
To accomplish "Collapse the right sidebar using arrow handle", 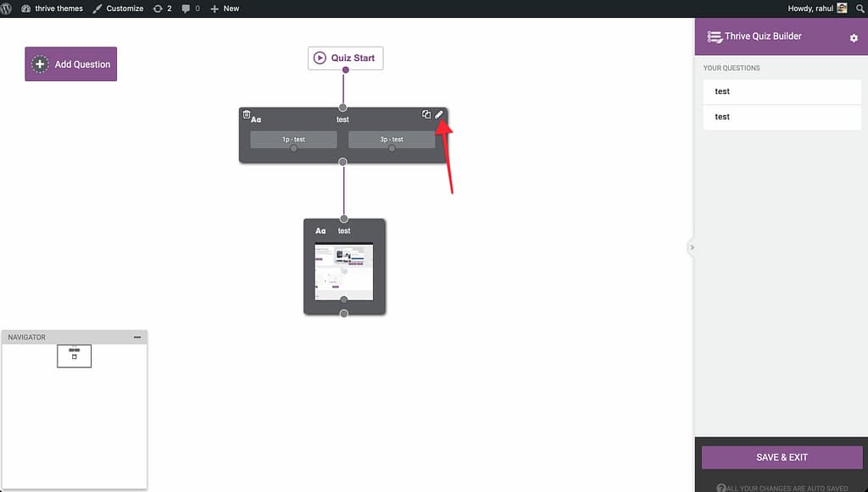I will [x=692, y=247].
